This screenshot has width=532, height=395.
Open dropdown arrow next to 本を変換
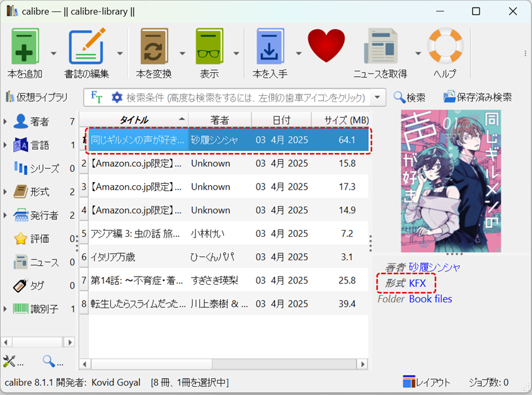182,53
